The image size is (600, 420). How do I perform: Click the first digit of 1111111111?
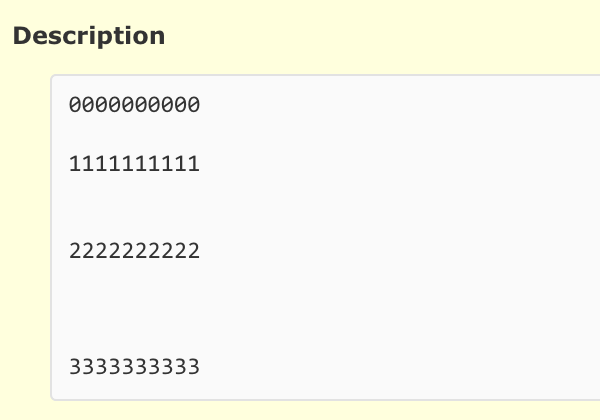point(75,164)
